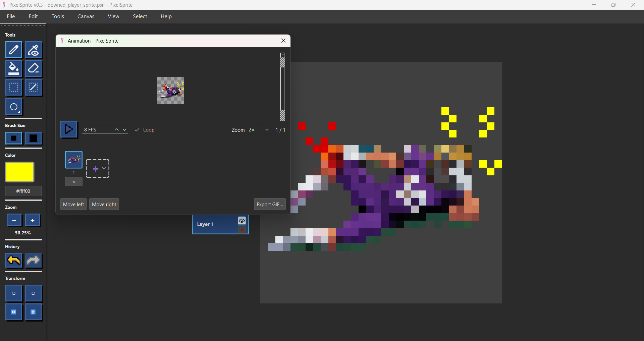Open the Edit menu
The height and width of the screenshot is (341, 644).
pyautogui.click(x=33, y=16)
